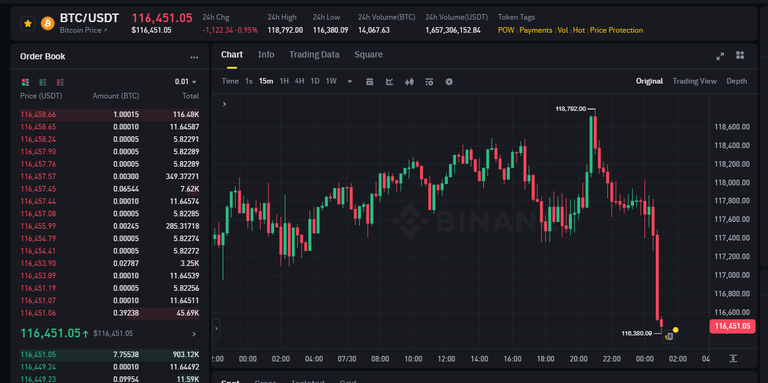Viewport: 768px width, 383px height.
Task: Switch to the Trading Data tab
Action: pyautogui.click(x=314, y=54)
